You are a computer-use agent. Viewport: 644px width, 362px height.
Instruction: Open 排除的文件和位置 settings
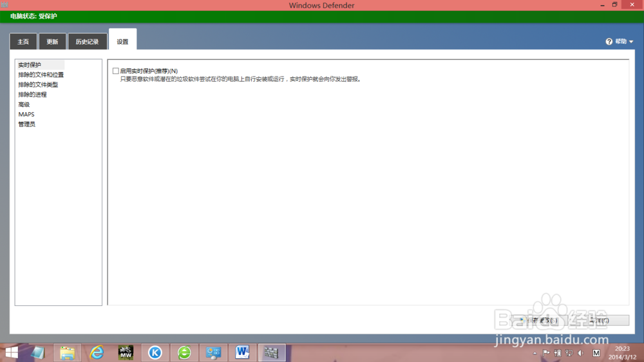pos(41,75)
